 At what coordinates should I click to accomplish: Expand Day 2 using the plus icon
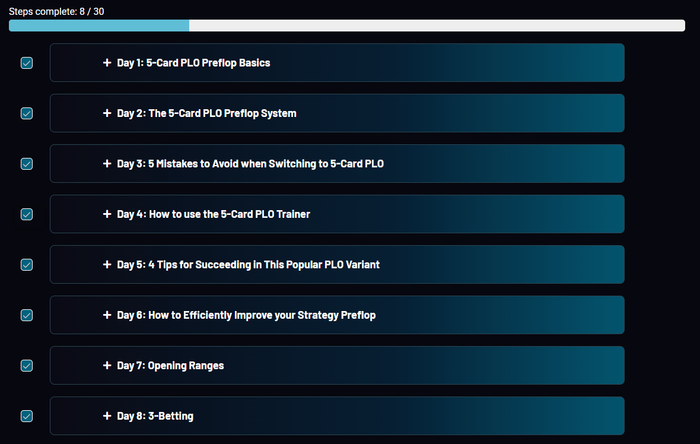pyautogui.click(x=107, y=113)
